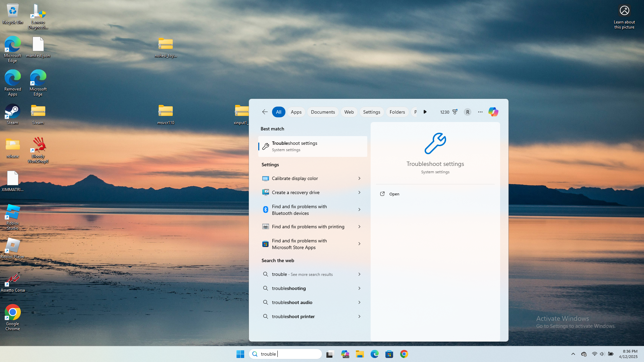
Task: Select the msvcr110 zipped folder
Action: coord(166,114)
